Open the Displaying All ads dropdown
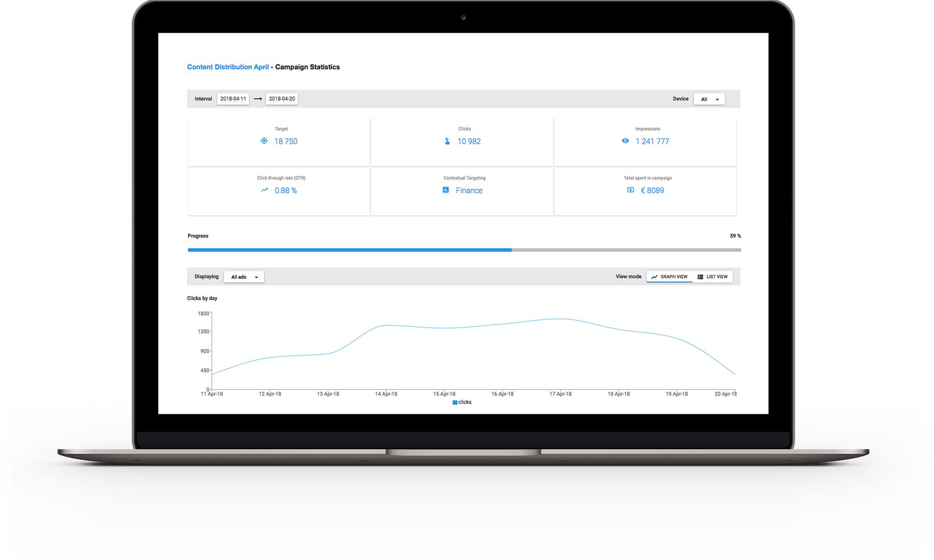The width and height of the screenshot is (934, 560). pyautogui.click(x=244, y=277)
